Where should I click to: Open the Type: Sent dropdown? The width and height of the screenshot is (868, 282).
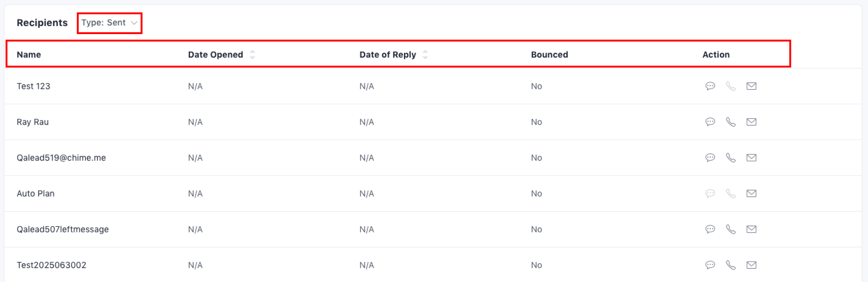[109, 23]
